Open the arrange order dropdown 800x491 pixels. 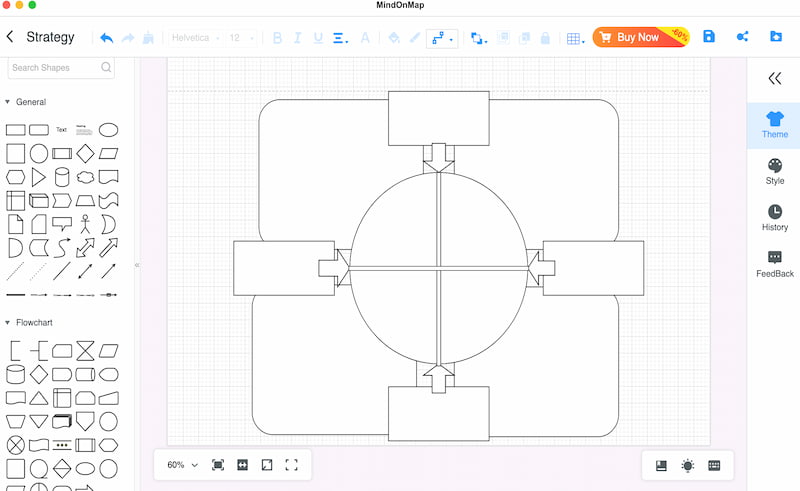click(479, 38)
